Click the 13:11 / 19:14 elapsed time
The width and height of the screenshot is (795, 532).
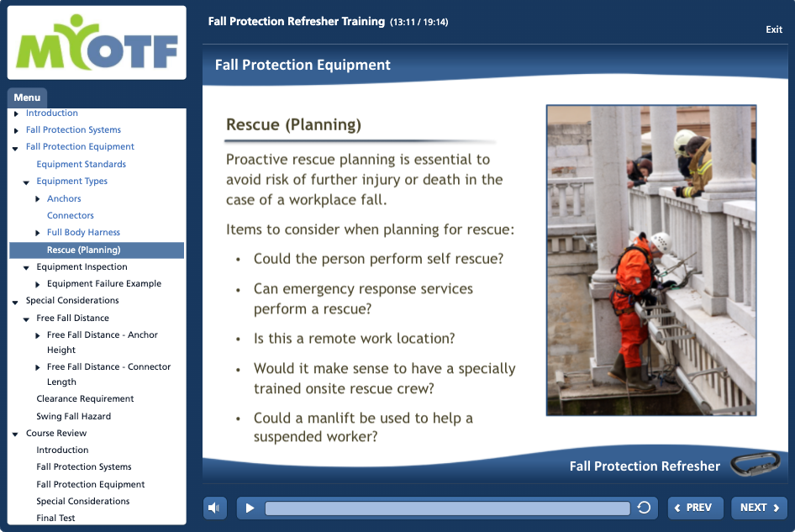(x=419, y=23)
